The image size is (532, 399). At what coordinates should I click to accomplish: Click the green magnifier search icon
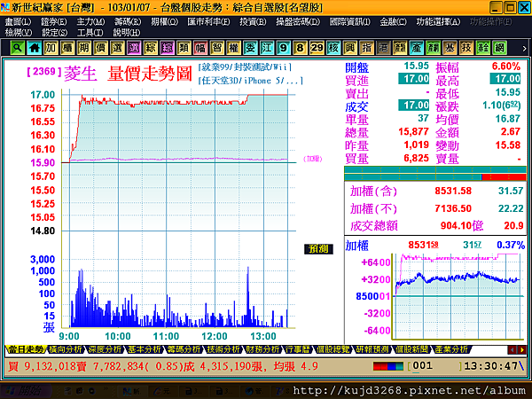point(18,48)
